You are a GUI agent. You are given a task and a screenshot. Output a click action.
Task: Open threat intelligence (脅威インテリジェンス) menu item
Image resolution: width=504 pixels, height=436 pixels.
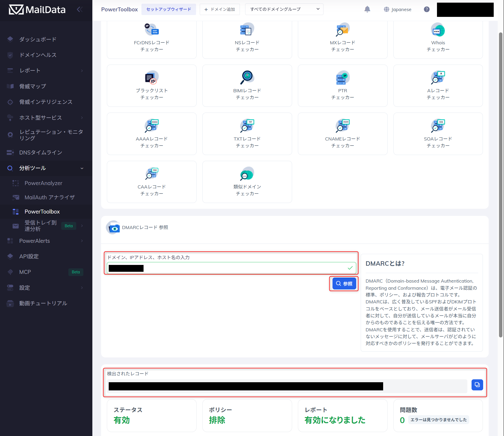pos(46,102)
